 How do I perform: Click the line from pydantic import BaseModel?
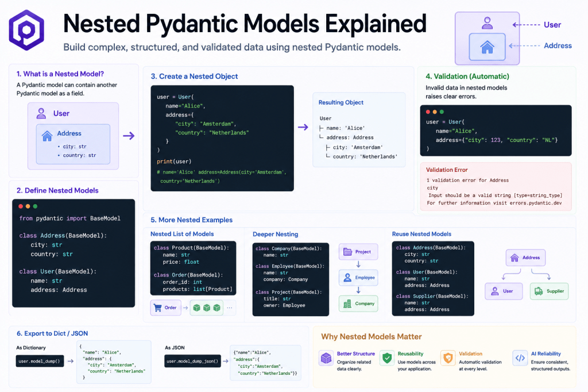coord(69,218)
